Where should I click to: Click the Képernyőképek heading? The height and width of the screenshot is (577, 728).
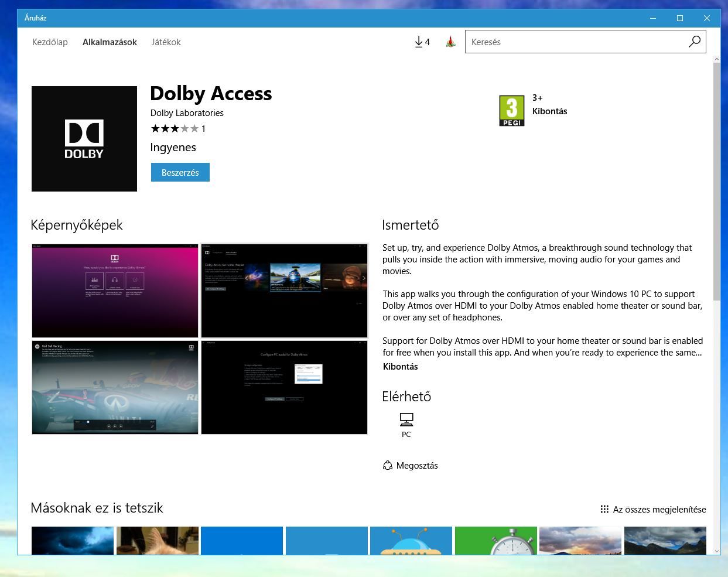tap(77, 225)
